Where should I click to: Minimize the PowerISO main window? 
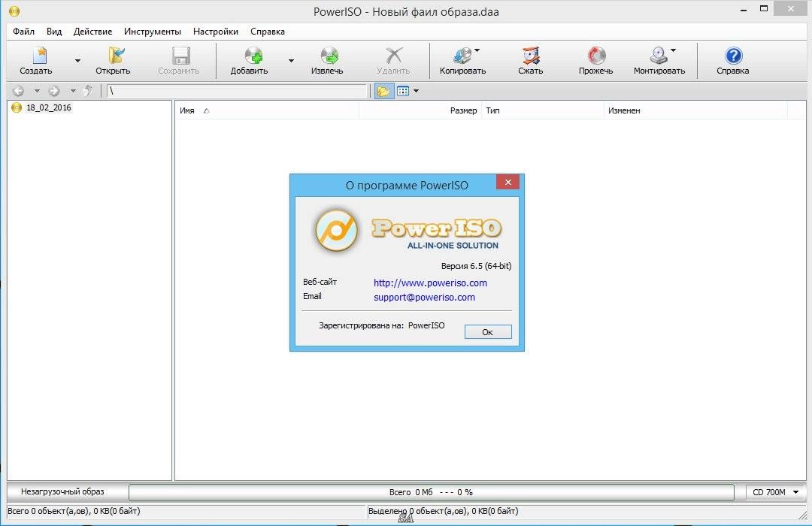[744, 9]
